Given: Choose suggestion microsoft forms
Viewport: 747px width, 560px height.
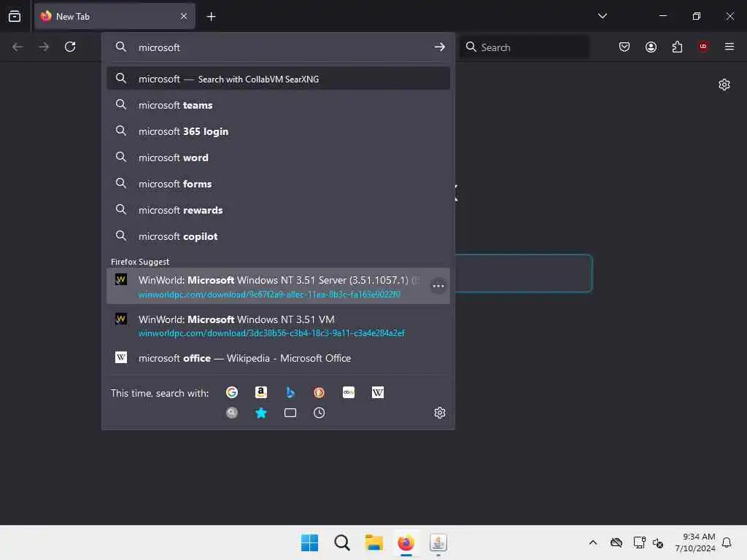Looking at the screenshot, I should pos(278,183).
